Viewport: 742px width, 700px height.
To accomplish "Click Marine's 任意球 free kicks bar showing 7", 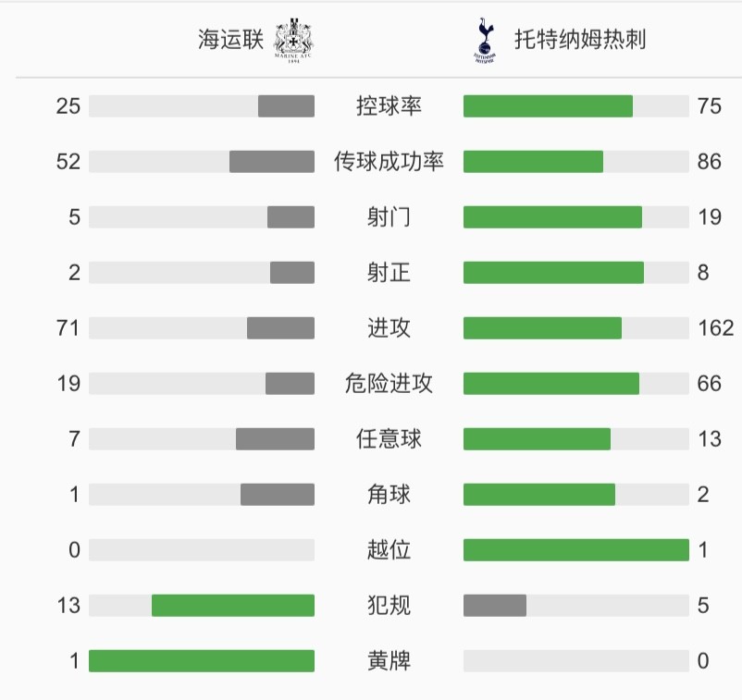I will (x=276, y=439).
